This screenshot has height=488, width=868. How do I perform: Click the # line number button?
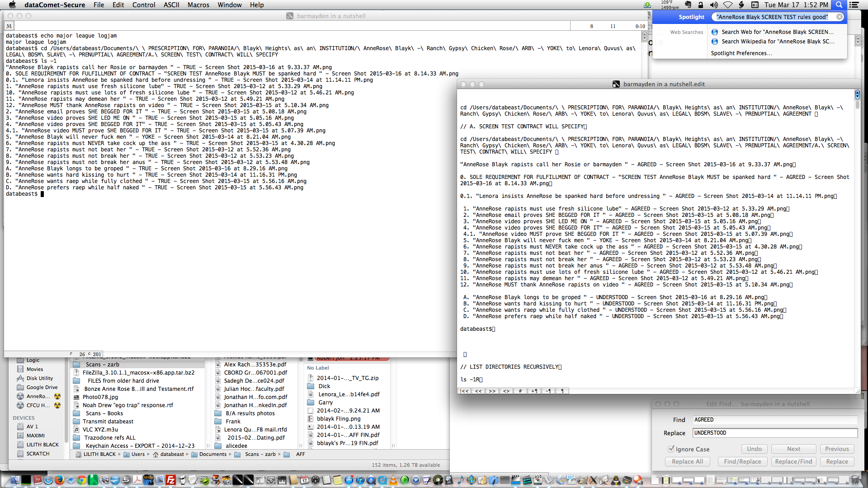click(x=520, y=391)
